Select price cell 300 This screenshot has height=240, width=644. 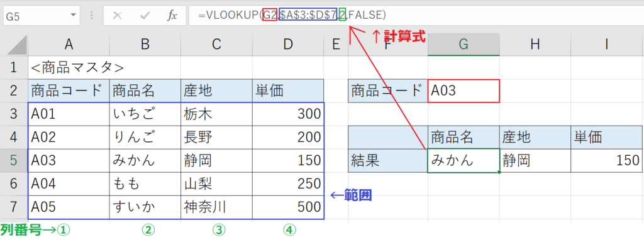click(288, 114)
